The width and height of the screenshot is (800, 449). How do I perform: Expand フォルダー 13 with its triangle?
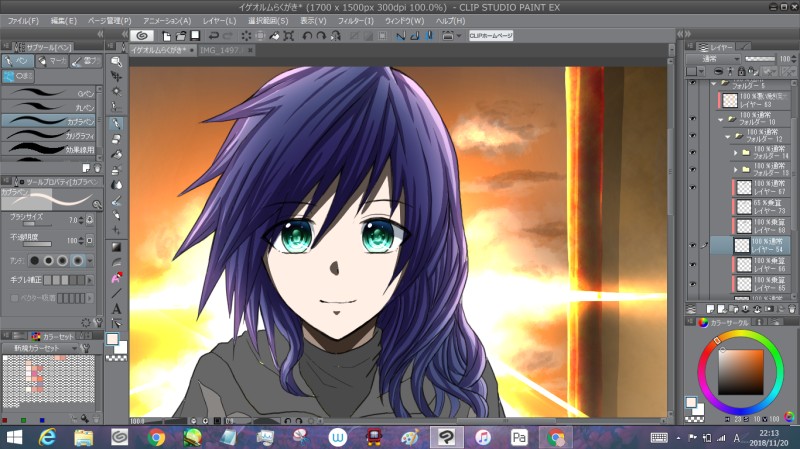point(735,169)
